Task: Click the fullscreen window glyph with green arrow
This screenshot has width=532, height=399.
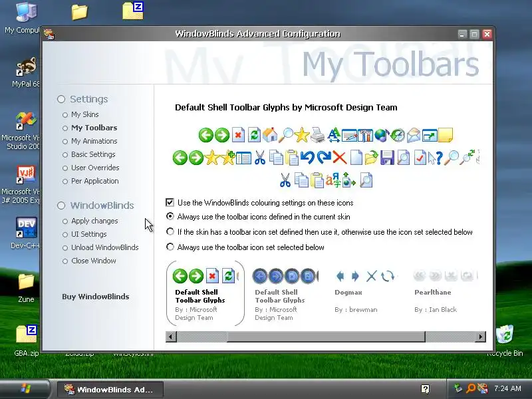Action: 430,135
